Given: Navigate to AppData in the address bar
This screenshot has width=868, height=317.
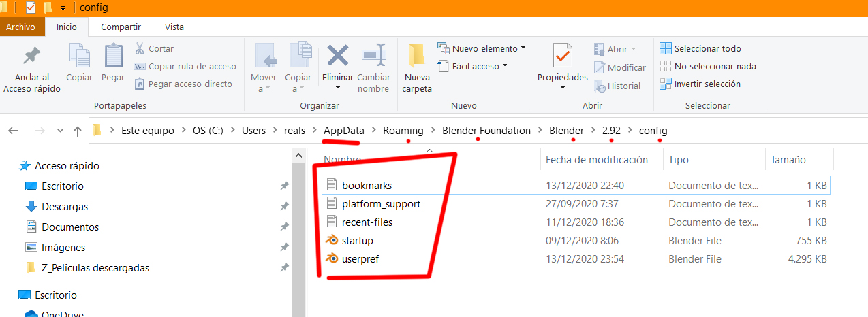Looking at the screenshot, I should pyautogui.click(x=343, y=131).
